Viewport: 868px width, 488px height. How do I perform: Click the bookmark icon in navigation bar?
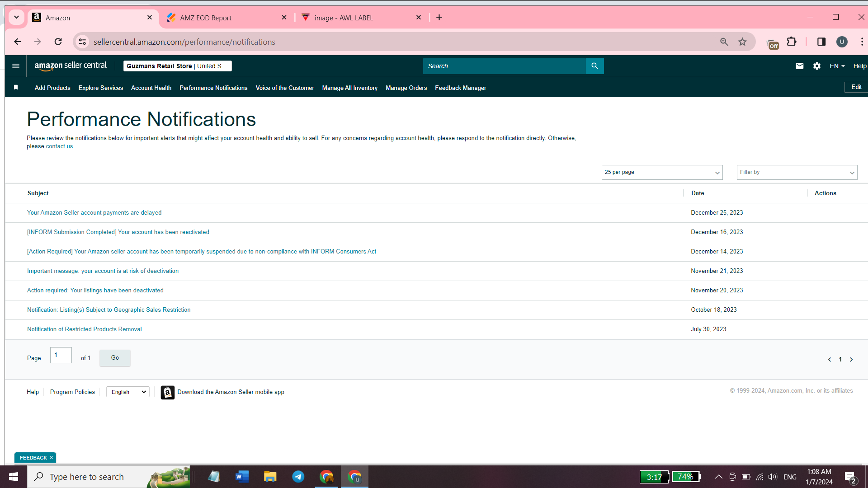(x=16, y=87)
